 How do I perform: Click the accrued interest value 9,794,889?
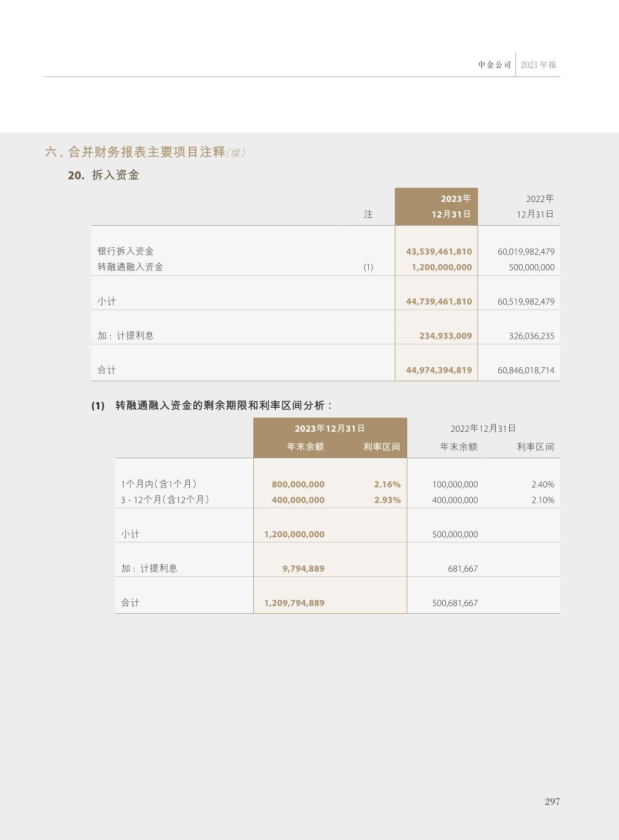point(303,568)
